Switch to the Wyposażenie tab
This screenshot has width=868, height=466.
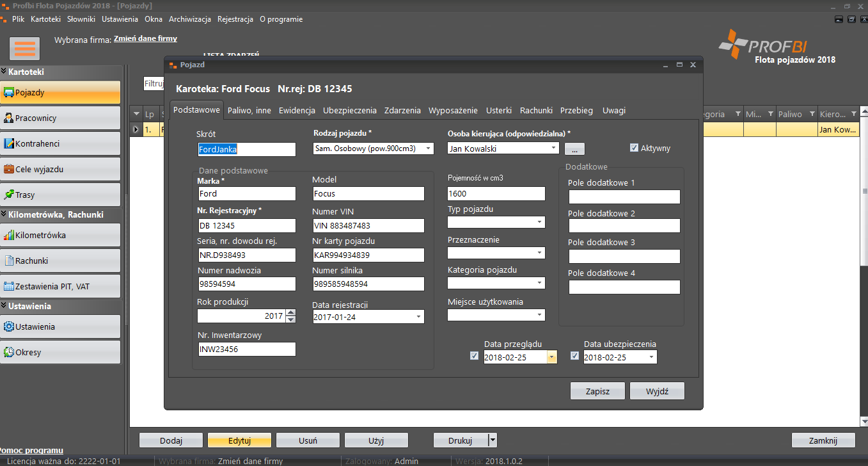(x=453, y=110)
